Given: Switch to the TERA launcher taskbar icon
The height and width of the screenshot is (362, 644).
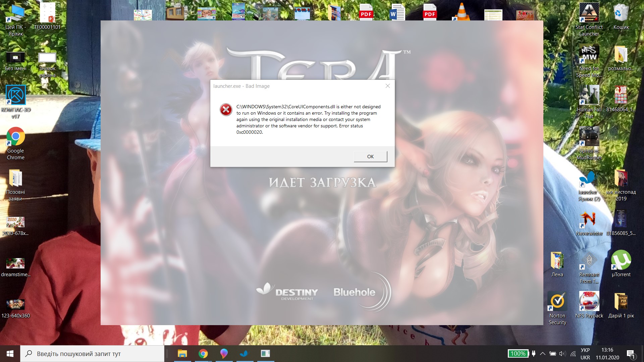Looking at the screenshot, I should click(245, 354).
